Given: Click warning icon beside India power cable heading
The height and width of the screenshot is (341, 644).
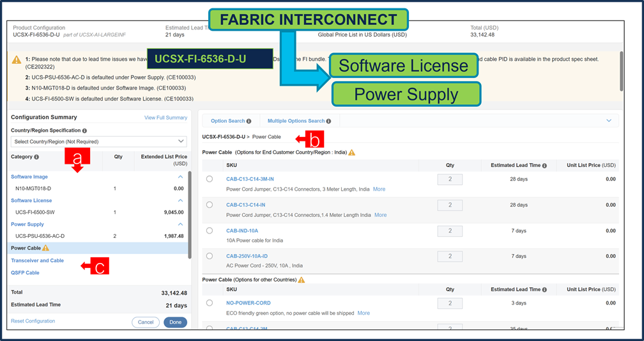Looking at the screenshot, I should [351, 153].
